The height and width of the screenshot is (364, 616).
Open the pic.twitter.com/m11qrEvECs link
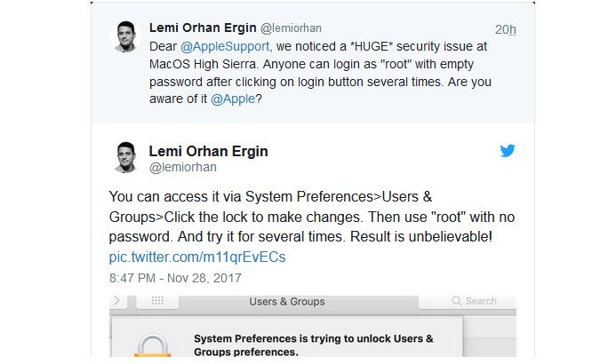(x=197, y=257)
